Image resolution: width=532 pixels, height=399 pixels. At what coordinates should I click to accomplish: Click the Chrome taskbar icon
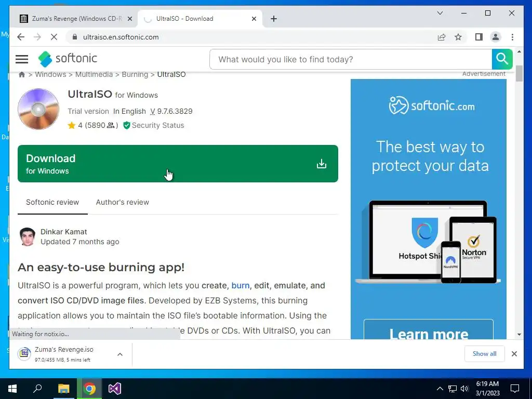pos(89,389)
